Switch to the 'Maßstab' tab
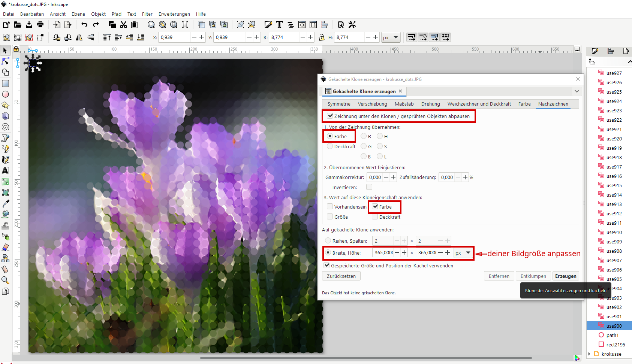Image resolution: width=632 pixels, height=364 pixels. click(404, 104)
